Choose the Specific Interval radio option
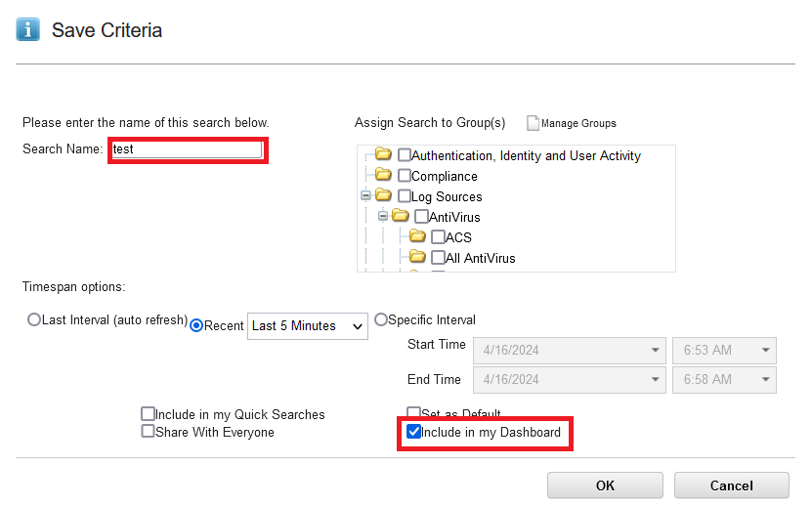 click(381, 319)
